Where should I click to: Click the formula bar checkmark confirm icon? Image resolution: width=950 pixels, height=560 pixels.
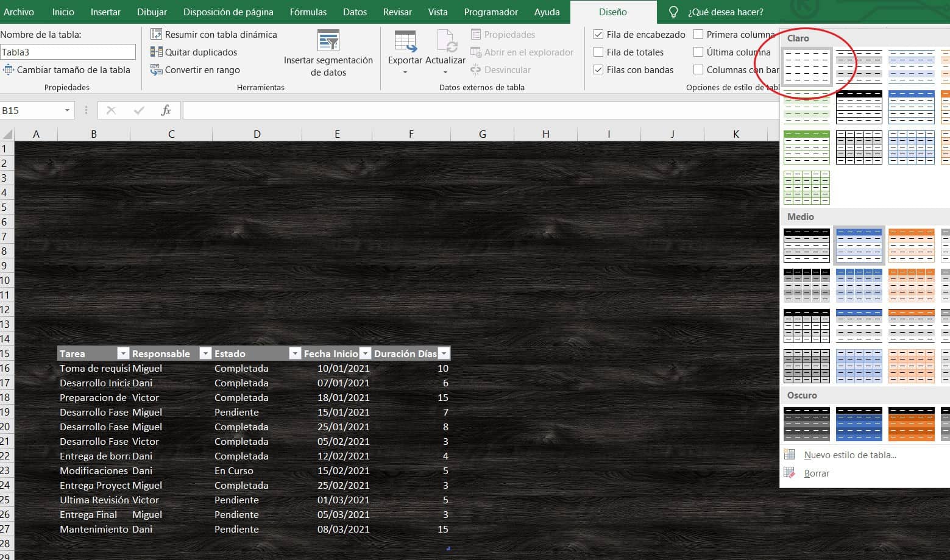pyautogui.click(x=139, y=110)
